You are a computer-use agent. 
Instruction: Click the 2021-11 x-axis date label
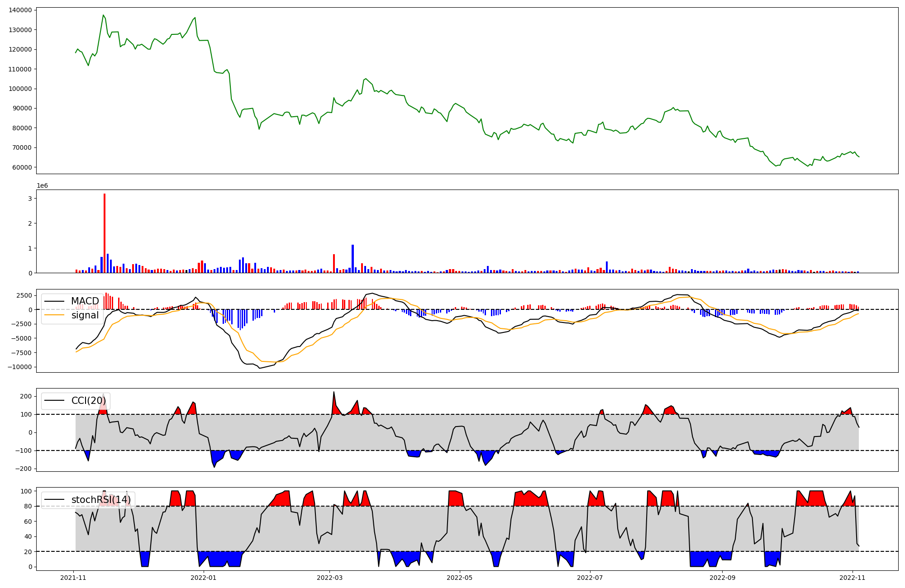click(x=73, y=578)
